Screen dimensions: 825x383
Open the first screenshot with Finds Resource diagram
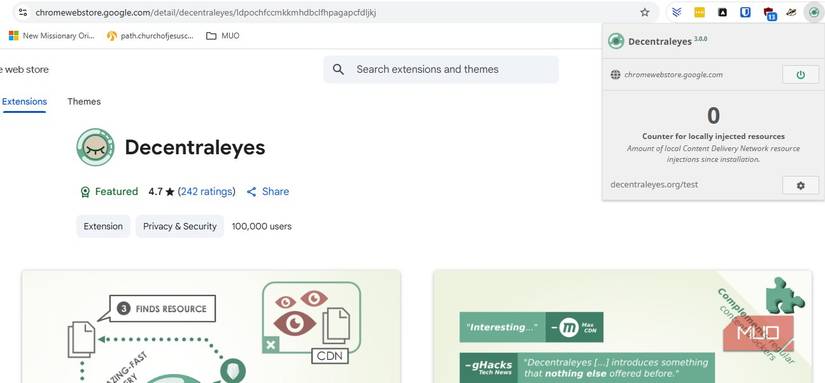212,327
